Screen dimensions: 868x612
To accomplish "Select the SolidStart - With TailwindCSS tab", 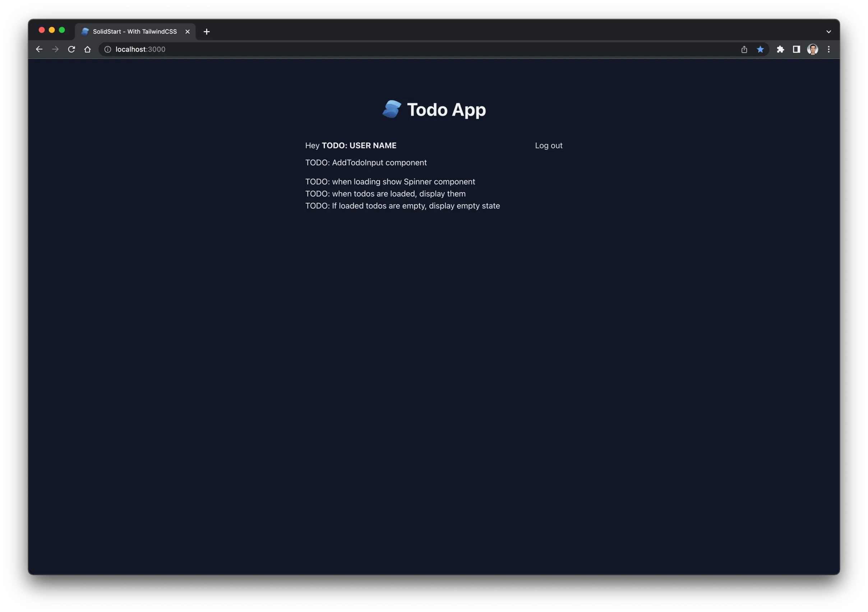I will pos(135,32).
